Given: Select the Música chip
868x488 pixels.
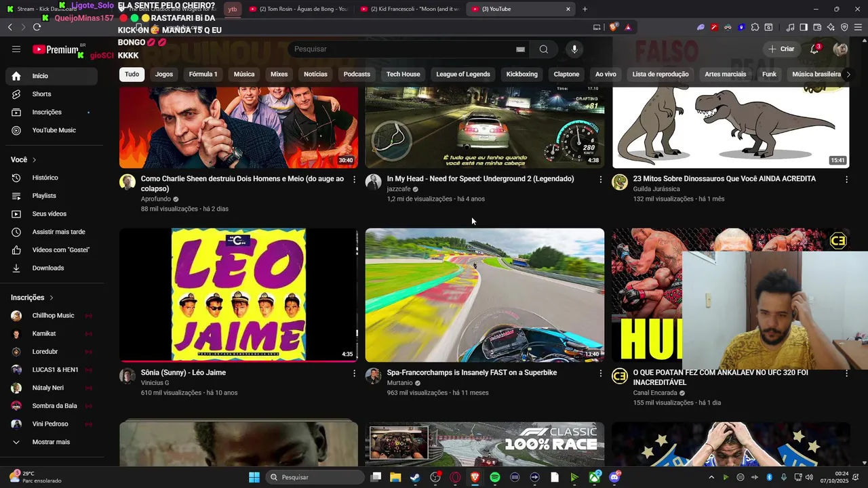Looking at the screenshot, I should (244, 74).
